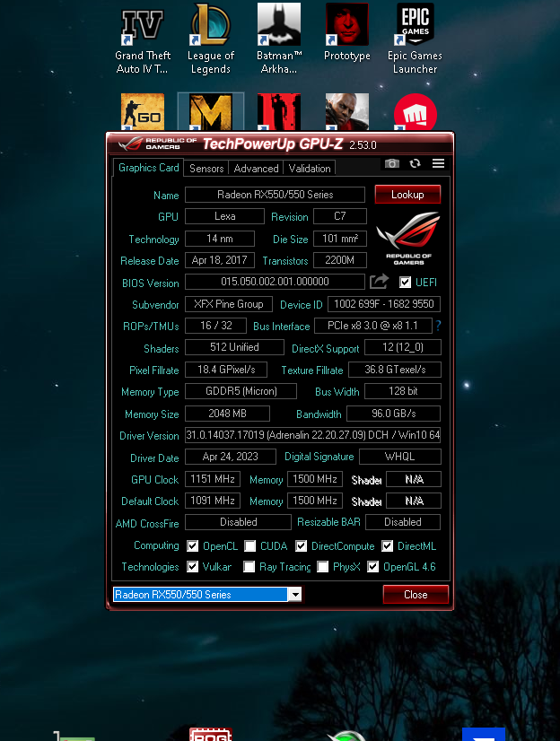Toggle the DirectML checkbox
Screen dimensions: 560x741
(x=387, y=545)
